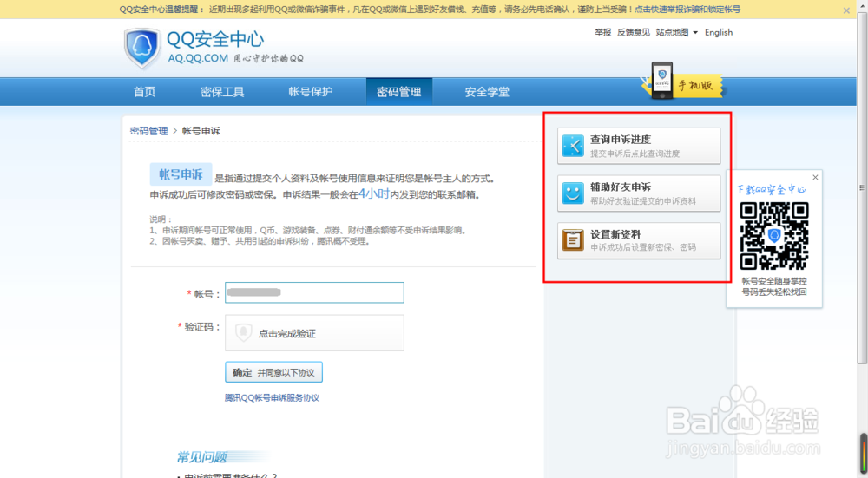This screenshot has height=478, width=868.
Task: Click the 常见问题 heading
Action: coord(202,457)
